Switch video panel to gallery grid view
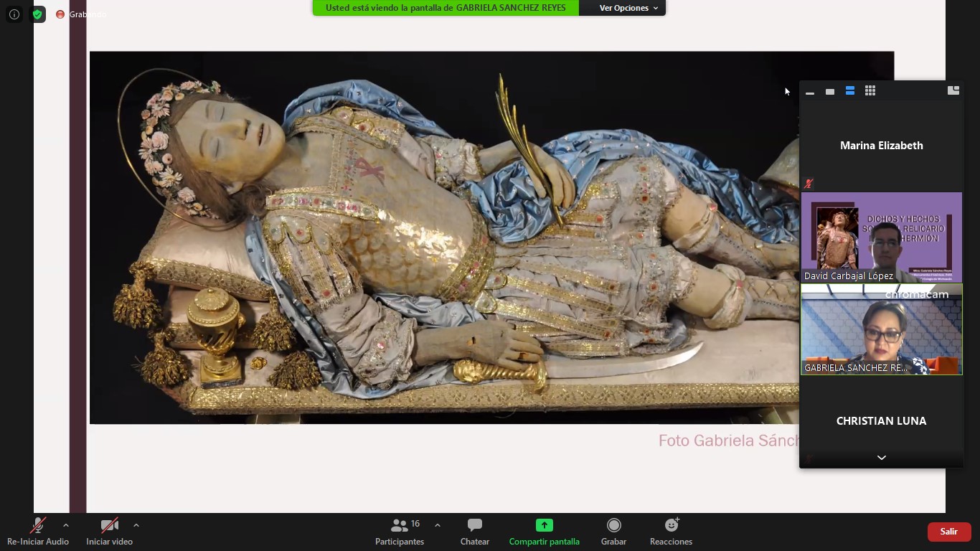 (870, 91)
